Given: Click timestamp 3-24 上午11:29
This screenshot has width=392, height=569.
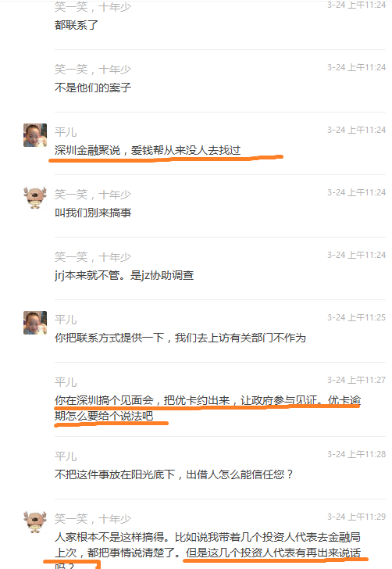Looking at the screenshot, I should (x=356, y=517).
